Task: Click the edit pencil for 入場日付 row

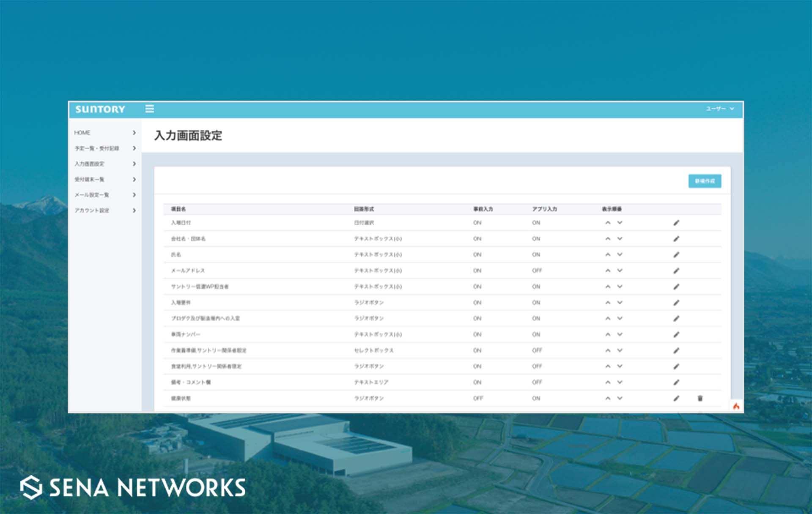Action: pyautogui.click(x=676, y=223)
